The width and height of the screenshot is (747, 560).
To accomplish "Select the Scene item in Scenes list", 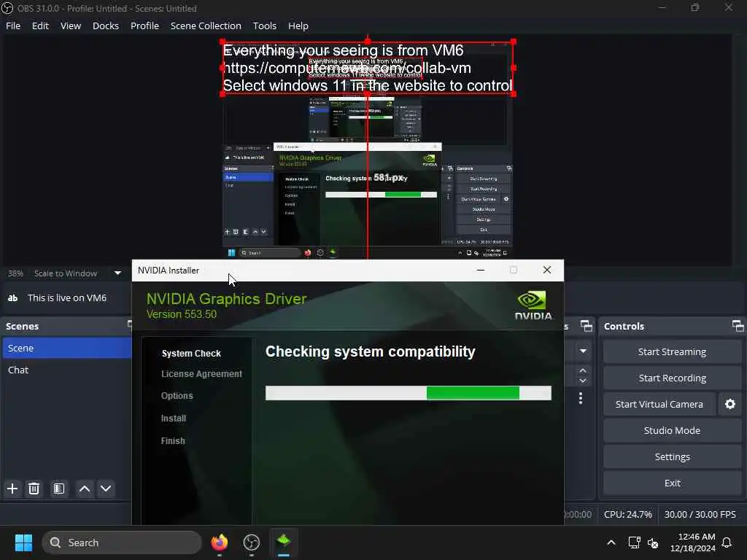I will [66, 348].
